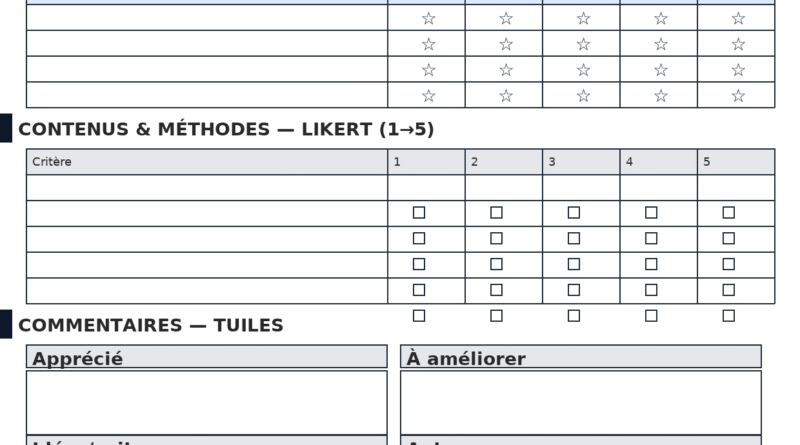Rate second star row with four stars

661,44
